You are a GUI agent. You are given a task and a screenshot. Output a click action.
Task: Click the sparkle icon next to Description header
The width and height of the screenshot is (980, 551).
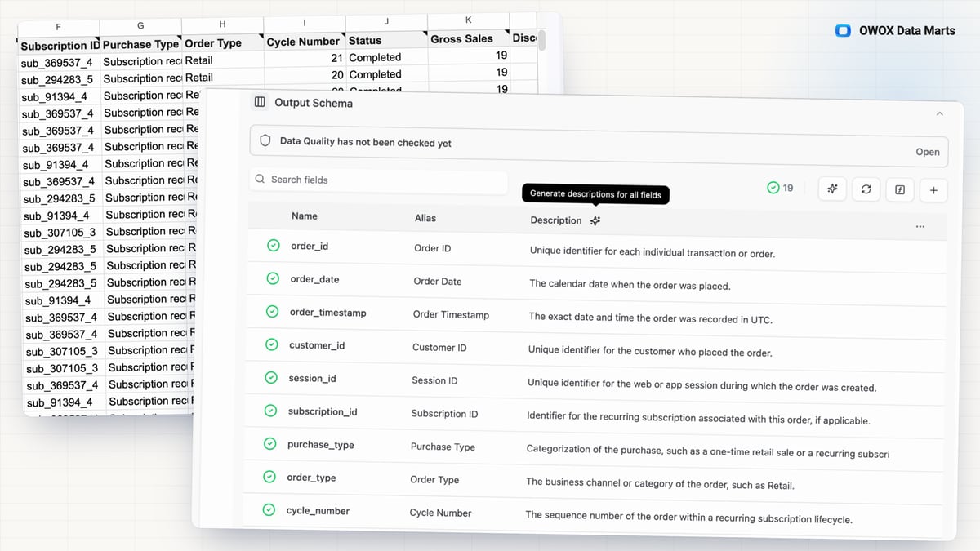point(595,220)
